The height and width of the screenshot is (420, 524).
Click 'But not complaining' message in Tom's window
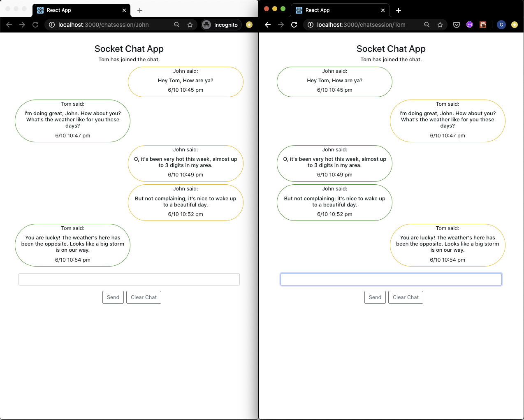pos(335,202)
